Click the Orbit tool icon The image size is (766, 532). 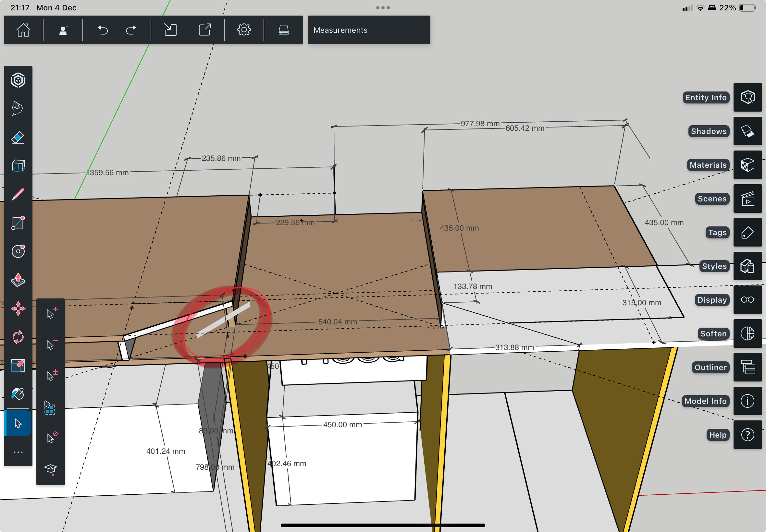(x=18, y=80)
